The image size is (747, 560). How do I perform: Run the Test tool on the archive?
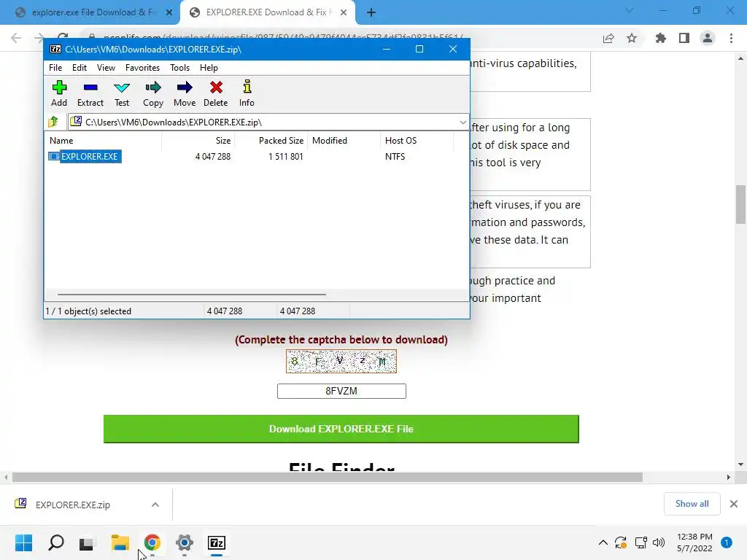[122, 93]
